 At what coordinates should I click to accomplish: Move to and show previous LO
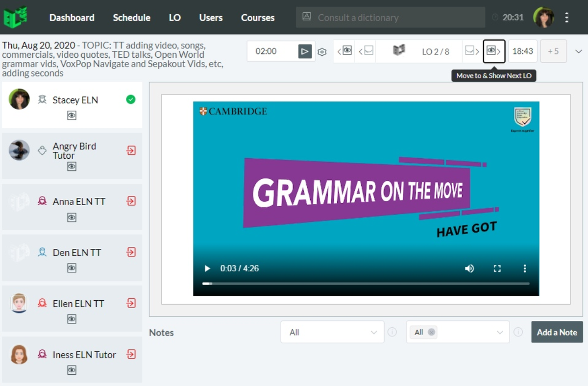point(344,51)
